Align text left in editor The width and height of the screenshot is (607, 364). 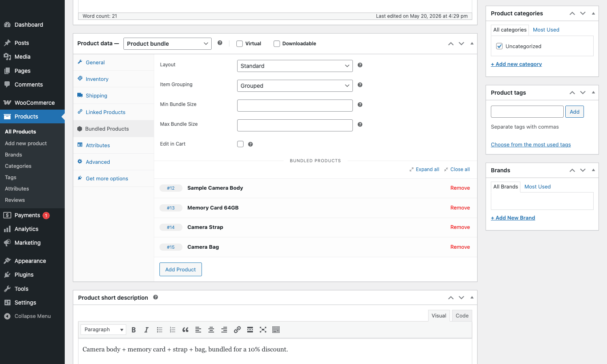click(x=198, y=330)
